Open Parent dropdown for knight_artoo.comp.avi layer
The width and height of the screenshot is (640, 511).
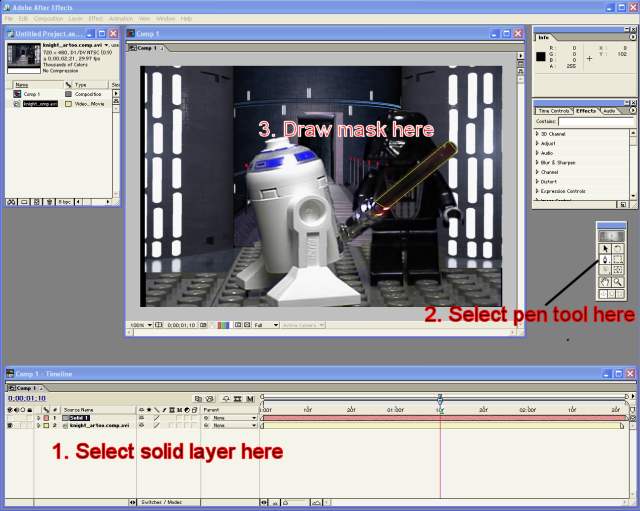[233, 425]
